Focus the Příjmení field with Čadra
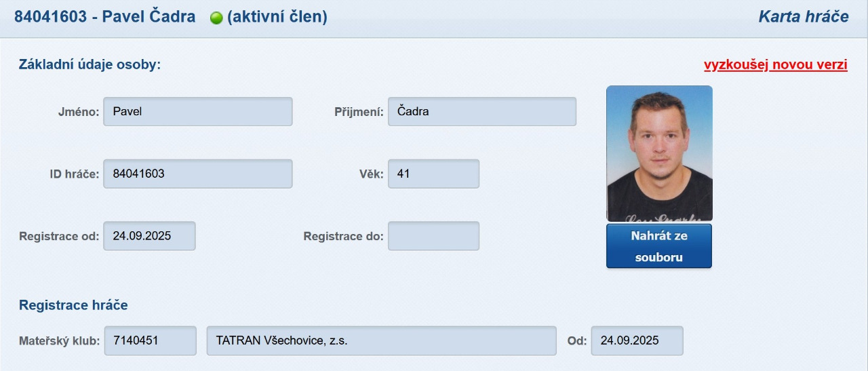Viewport: 868px width, 371px height. tap(481, 112)
